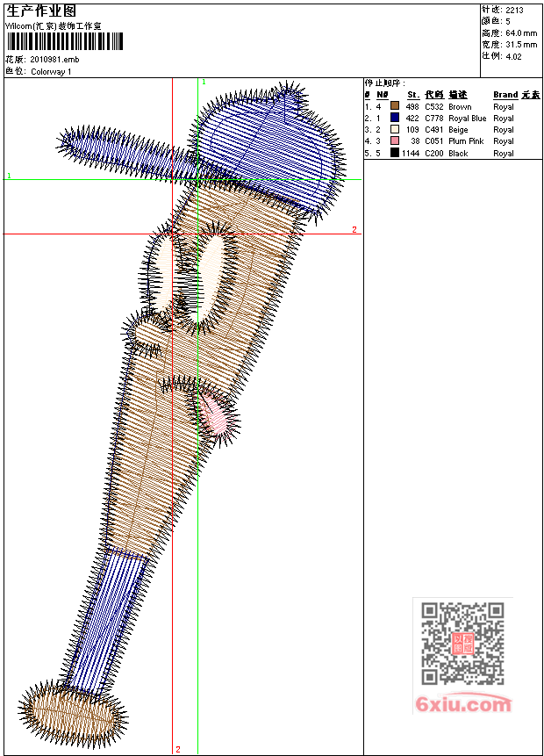Click the design width value '31.5 mm'

[521, 45]
